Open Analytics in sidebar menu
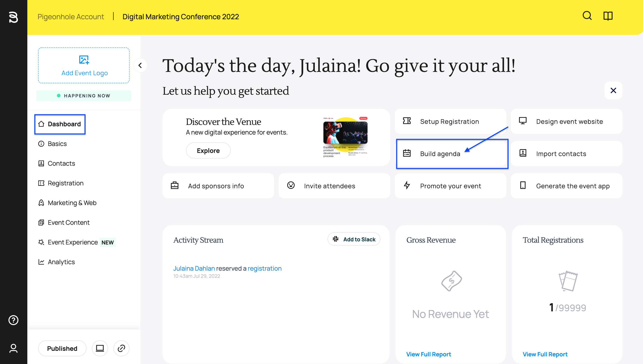The width and height of the screenshot is (643, 364). 61,262
